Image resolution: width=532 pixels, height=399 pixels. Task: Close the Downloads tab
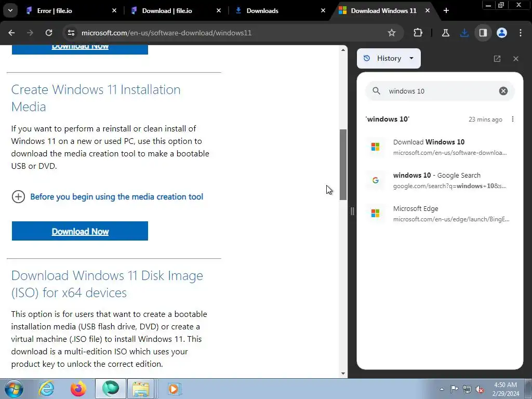pos(323,11)
